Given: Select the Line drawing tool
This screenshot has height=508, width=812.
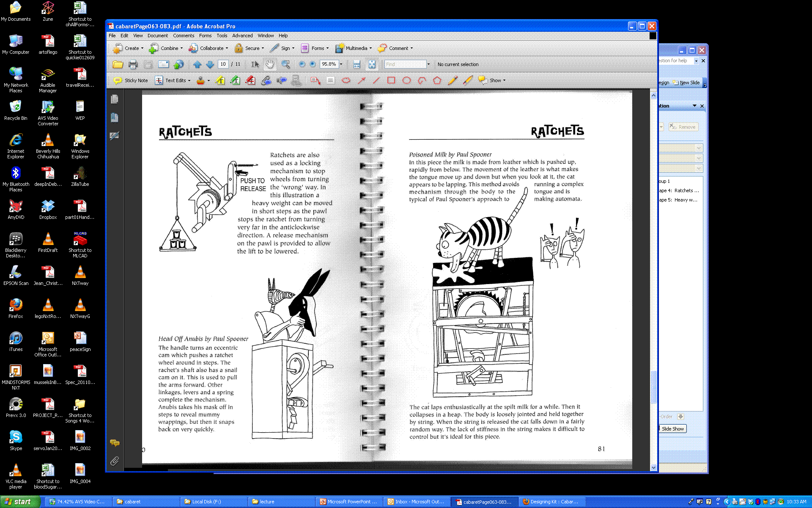Looking at the screenshot, I should (x=376, y=80).
